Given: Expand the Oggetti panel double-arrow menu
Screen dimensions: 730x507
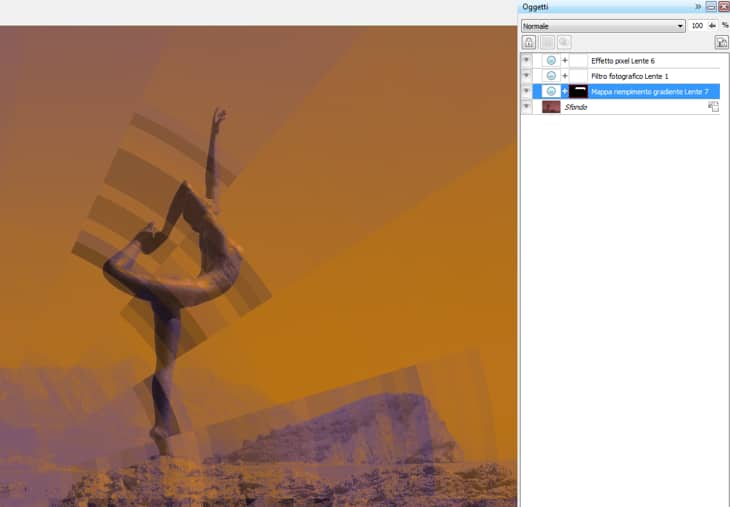Looking at the screenshot, I should point(698,7).
